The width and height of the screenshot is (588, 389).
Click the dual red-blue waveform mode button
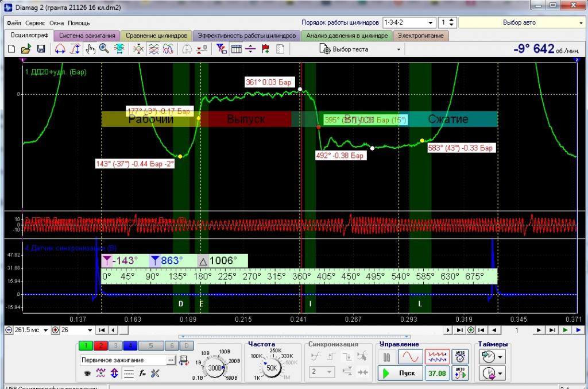pos(437,357)
